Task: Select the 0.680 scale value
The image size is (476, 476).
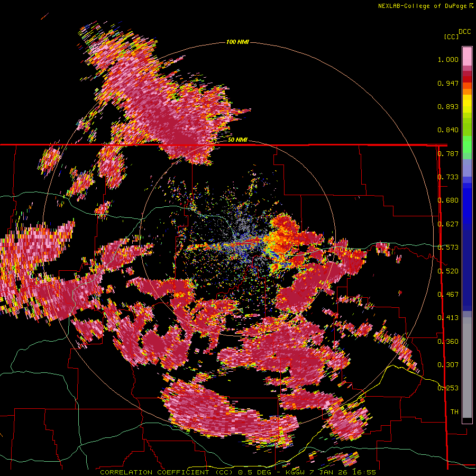Action: tap(448, 200)
